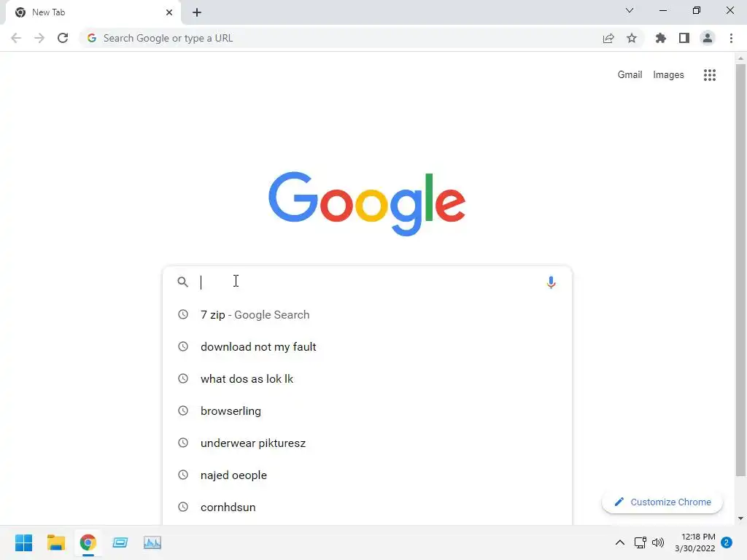This screenshot has width=747, height=560.
Task: Open the Chrome profile avatar
Action: click(x=708, y=38)
